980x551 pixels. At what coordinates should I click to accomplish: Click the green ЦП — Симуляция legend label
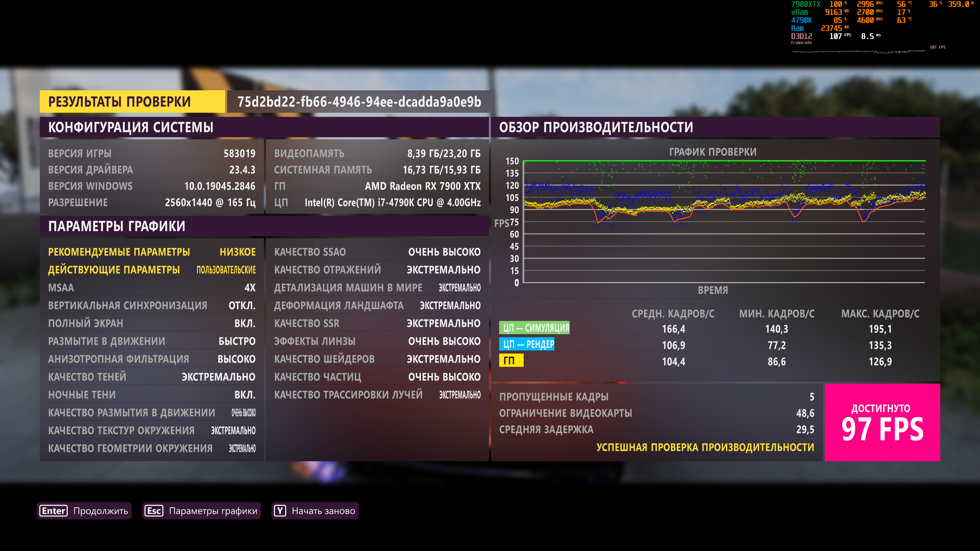tap(534, 328)
